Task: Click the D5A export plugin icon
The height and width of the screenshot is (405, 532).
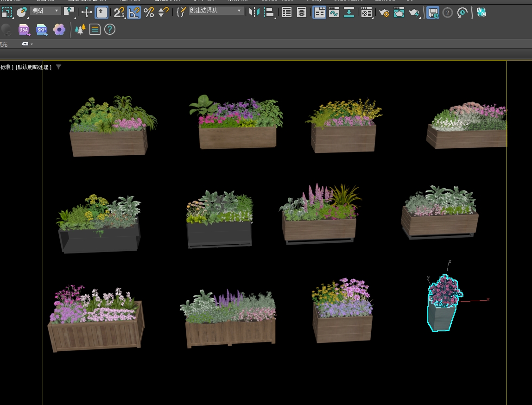Action: click(x=24, y=31)
